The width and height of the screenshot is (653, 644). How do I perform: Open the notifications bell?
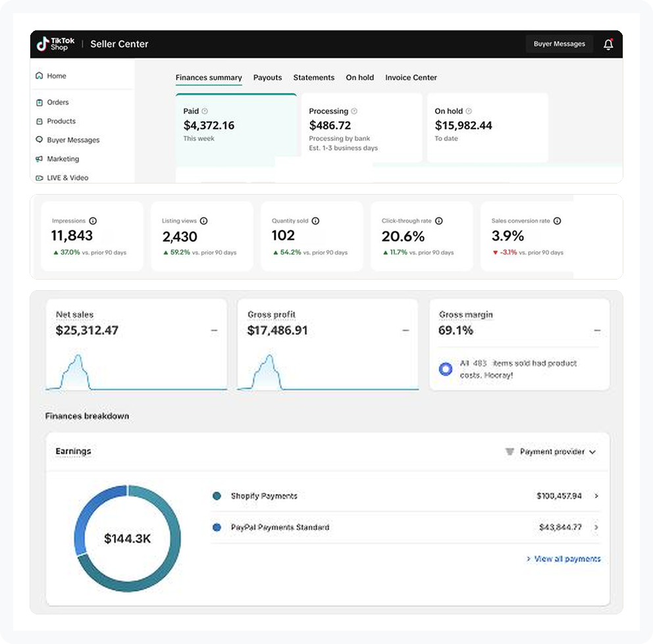[608, 44]
